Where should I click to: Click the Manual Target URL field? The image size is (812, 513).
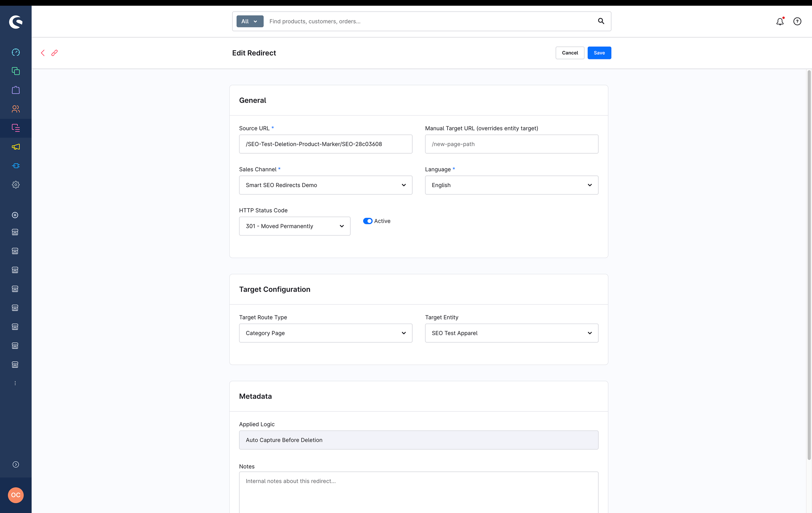coord(511,144)
